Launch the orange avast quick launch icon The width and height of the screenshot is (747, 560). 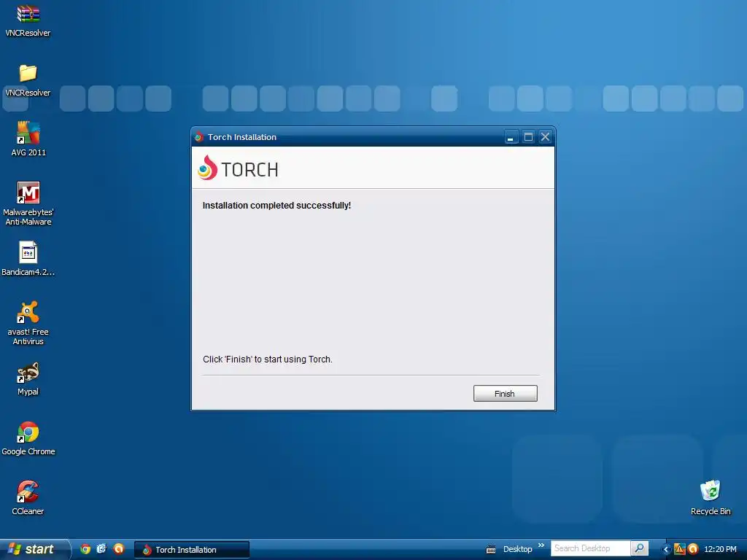[118, 549]
